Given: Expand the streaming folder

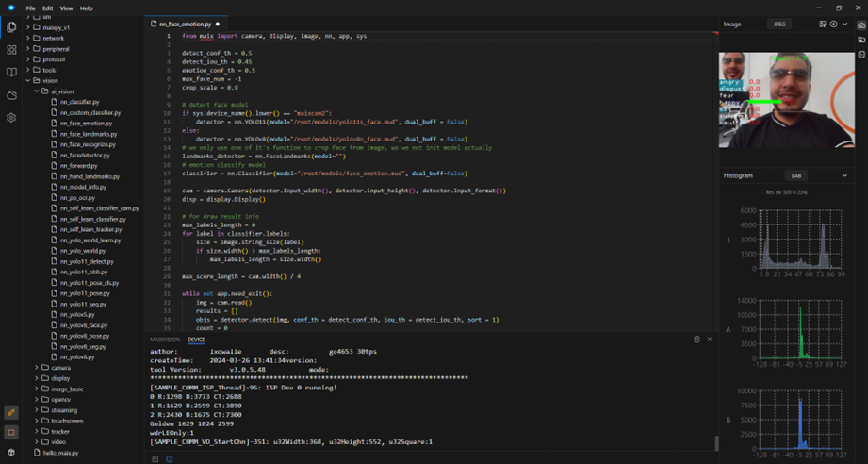Looking at the screenshot, I should click(37, 410).
